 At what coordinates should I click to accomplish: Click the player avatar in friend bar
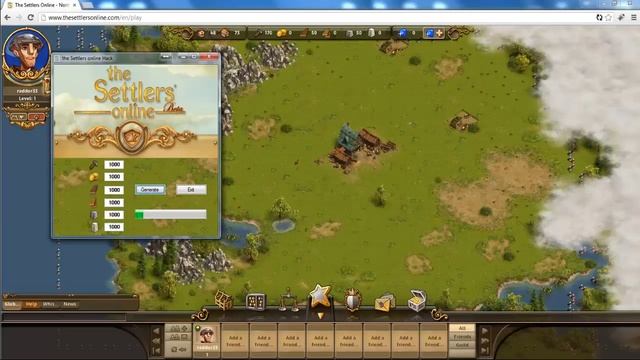[207, 337]
